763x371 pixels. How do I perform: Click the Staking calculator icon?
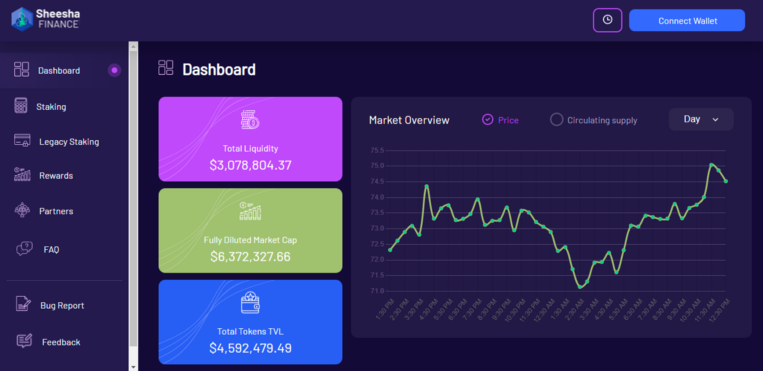pos(20,106)
